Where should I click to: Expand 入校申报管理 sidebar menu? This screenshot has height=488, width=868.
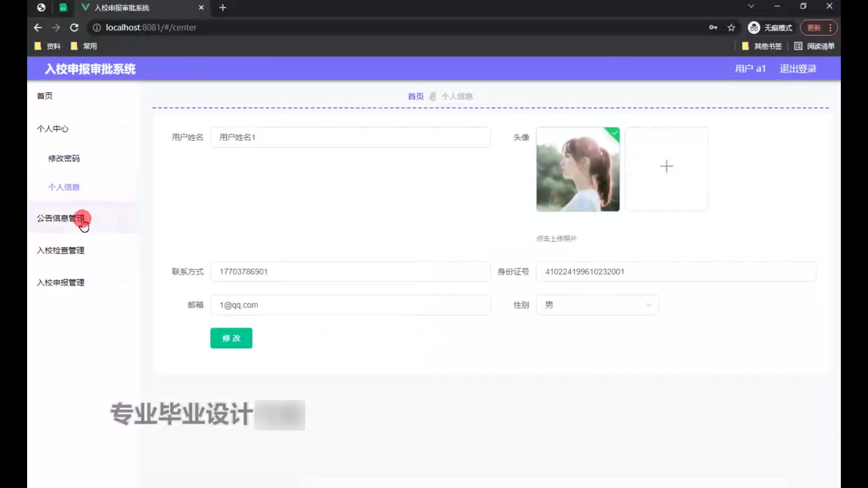pyautogui.click(x=81, y=282)
